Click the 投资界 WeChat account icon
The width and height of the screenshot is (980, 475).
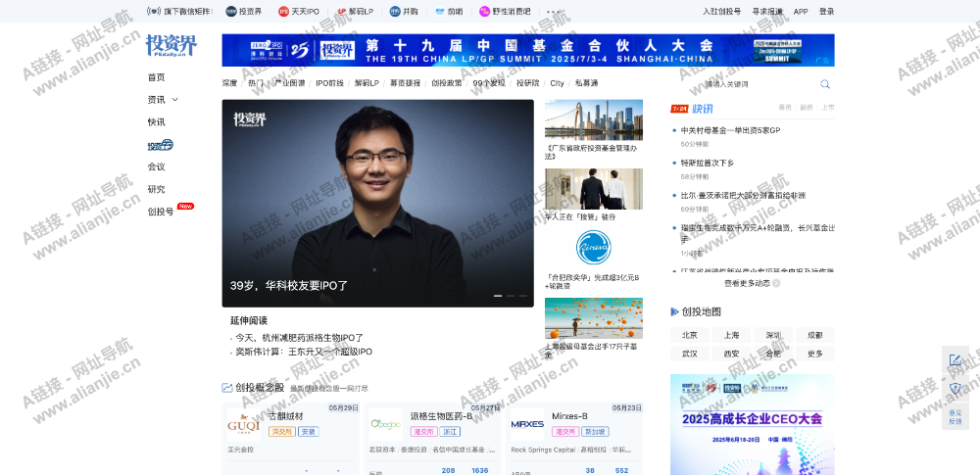tap(231, 11)
